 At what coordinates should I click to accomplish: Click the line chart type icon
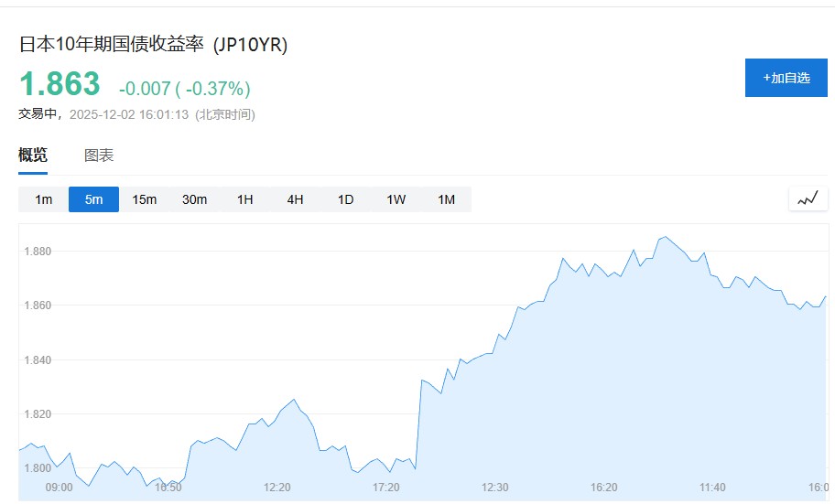(x=808, y=198)
